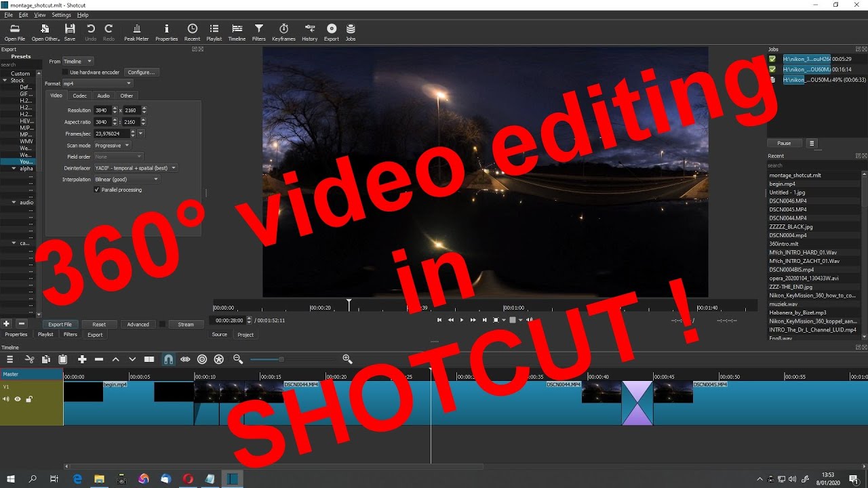Zoom out the timeline
868x488 pixels.
tap(238, 359)
